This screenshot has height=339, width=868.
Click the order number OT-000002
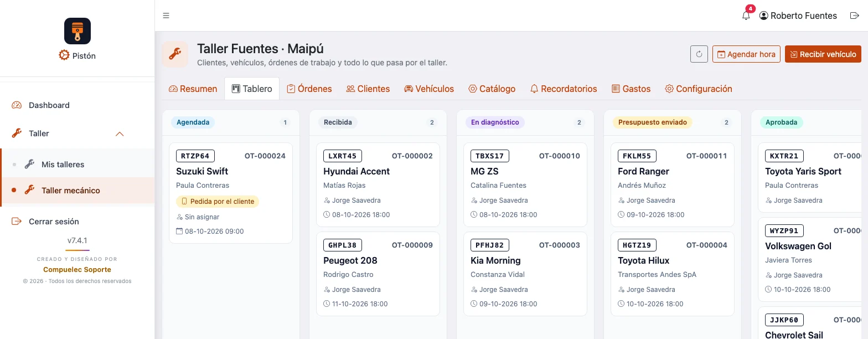(412, 156)
